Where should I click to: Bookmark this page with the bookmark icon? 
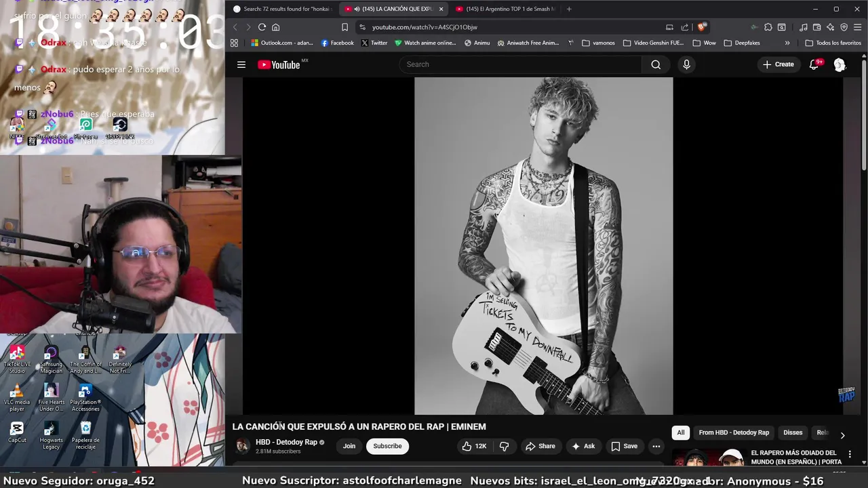coord(344,27)
